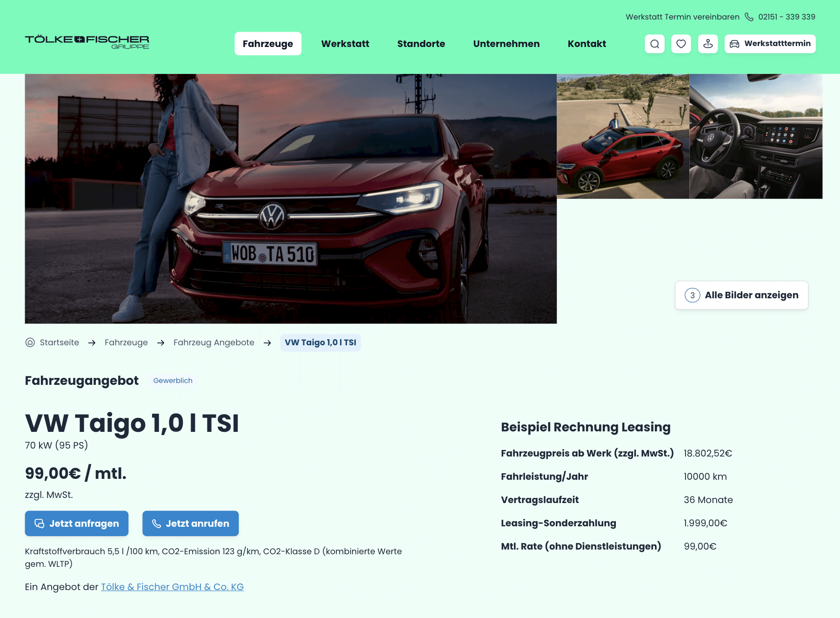The width and height of the screenshot is (840, 618).
Task: Click the 36 Monate value
Action: [708, 500]
